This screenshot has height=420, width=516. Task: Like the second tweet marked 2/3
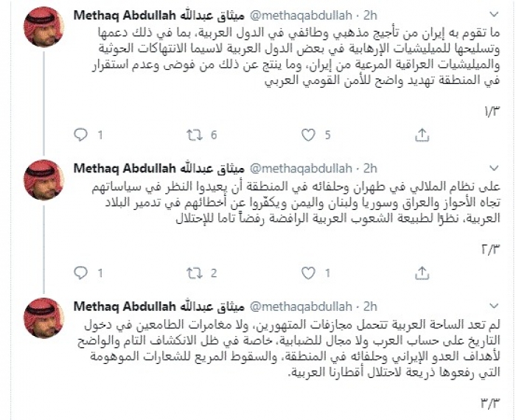pos(308,273)
